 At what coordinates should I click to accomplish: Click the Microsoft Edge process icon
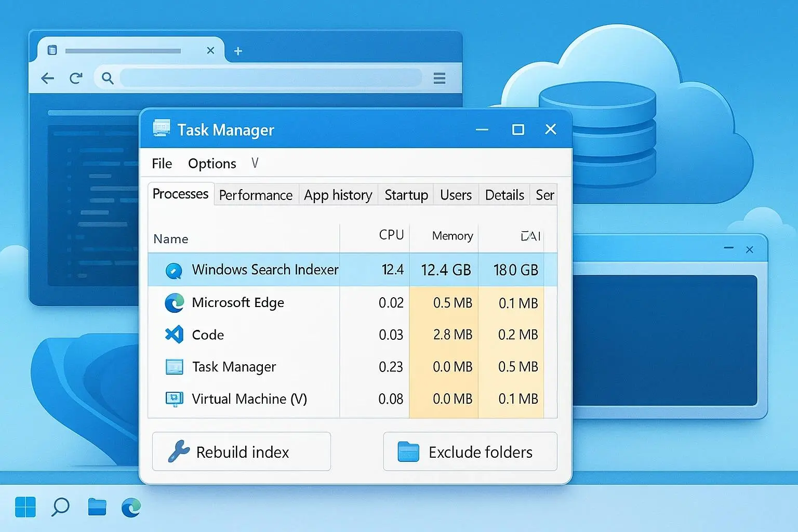[x=174, y=303]
